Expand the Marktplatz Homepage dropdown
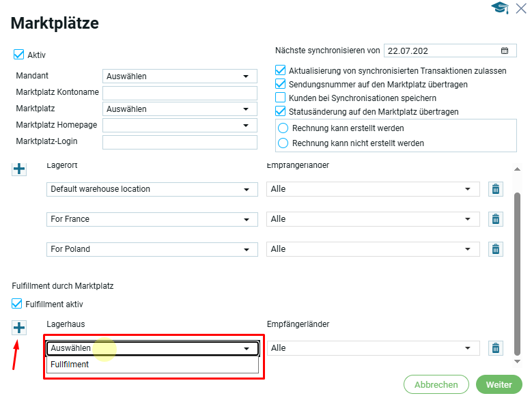The width and height of the screenshot is (532, 398). [x=180, y=126]
